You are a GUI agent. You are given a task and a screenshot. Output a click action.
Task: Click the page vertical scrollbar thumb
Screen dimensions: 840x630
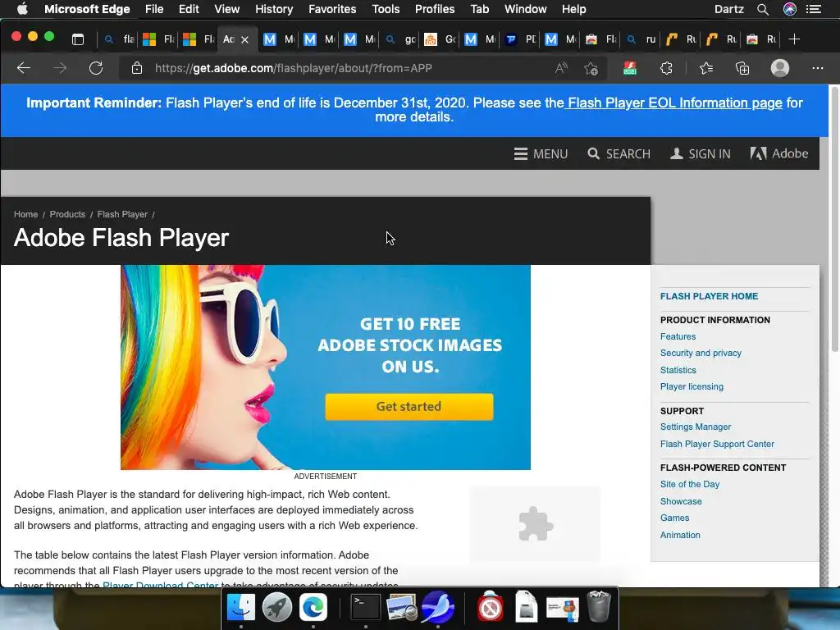(834, 220)
